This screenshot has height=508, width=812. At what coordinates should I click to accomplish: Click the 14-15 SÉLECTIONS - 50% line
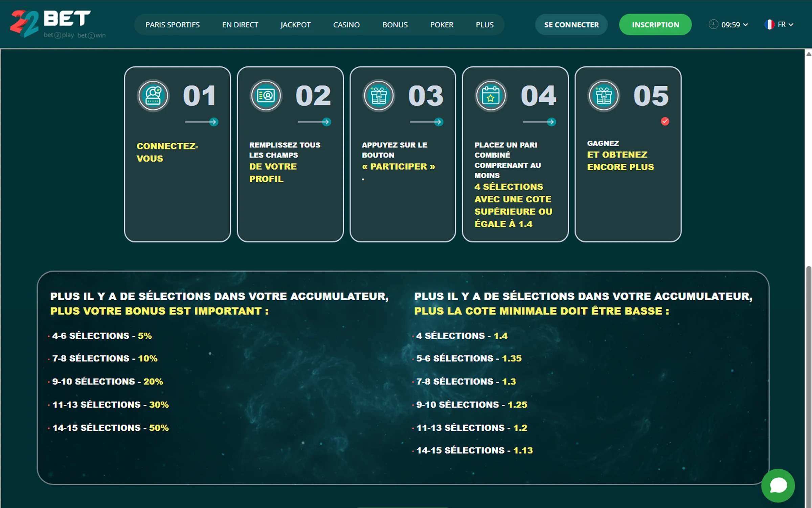(110, 428)
